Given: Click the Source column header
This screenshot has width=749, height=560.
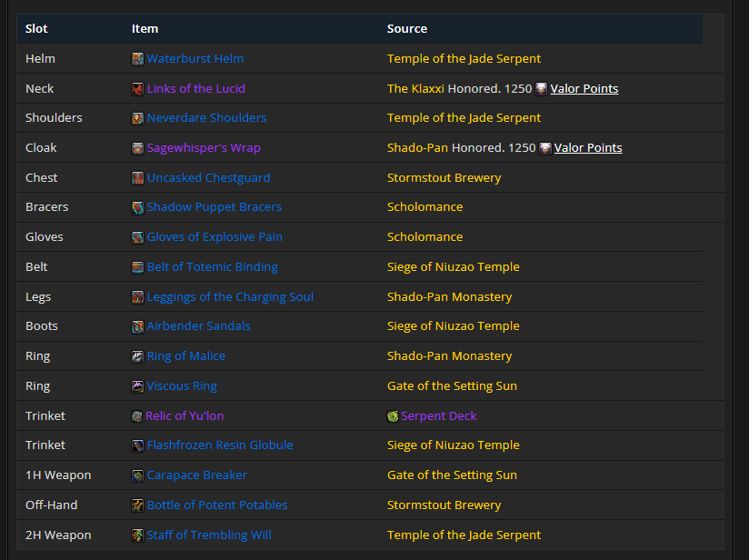Looking at the screenshot, I should 407,29.
